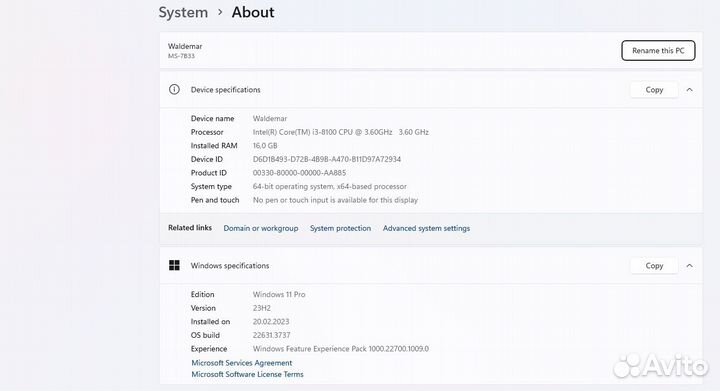This screenshot has height=391, width=720.
Task: Open Domain or workgroup link
Action: (261, 228)
